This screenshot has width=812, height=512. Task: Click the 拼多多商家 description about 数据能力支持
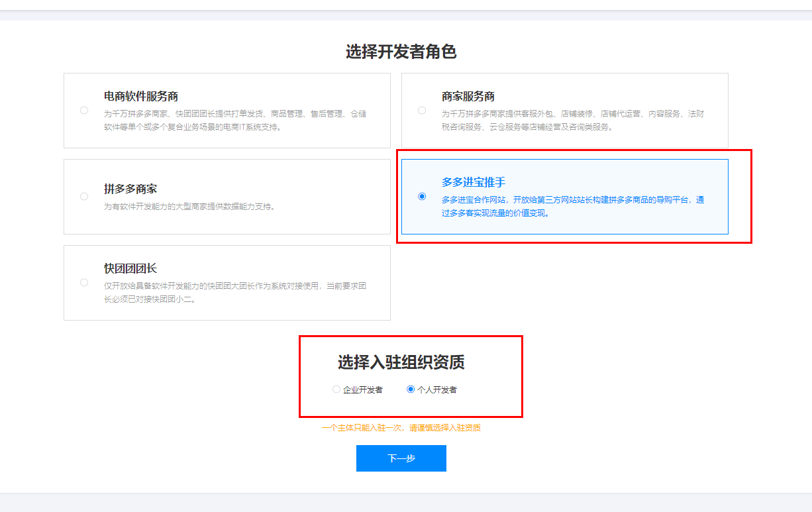click(189, 207)
